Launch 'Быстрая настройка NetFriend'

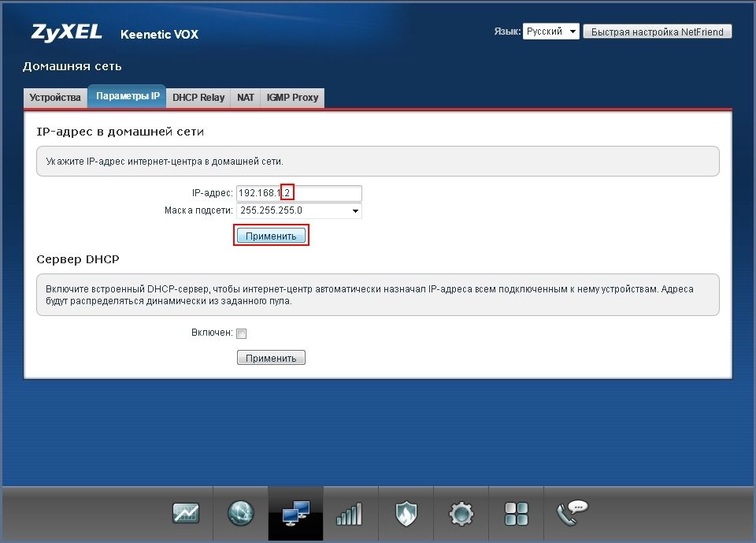(x=658, y=32)
